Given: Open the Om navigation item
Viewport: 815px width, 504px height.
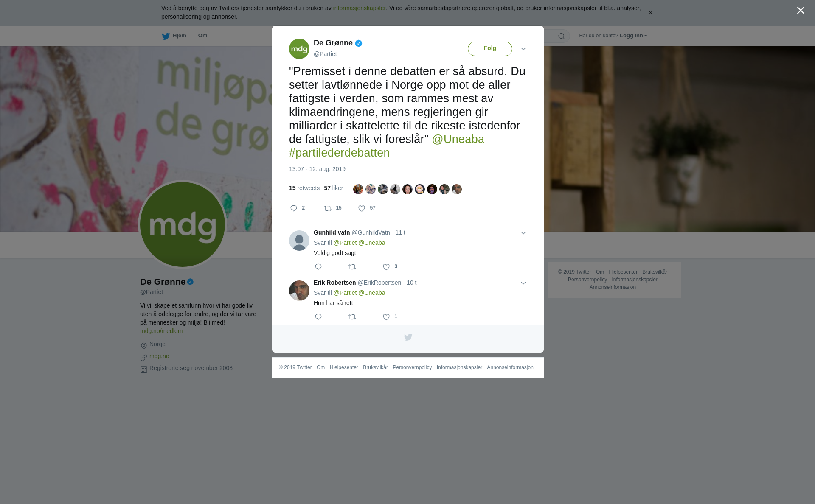Looking at the screenshot, I should 202,36.
